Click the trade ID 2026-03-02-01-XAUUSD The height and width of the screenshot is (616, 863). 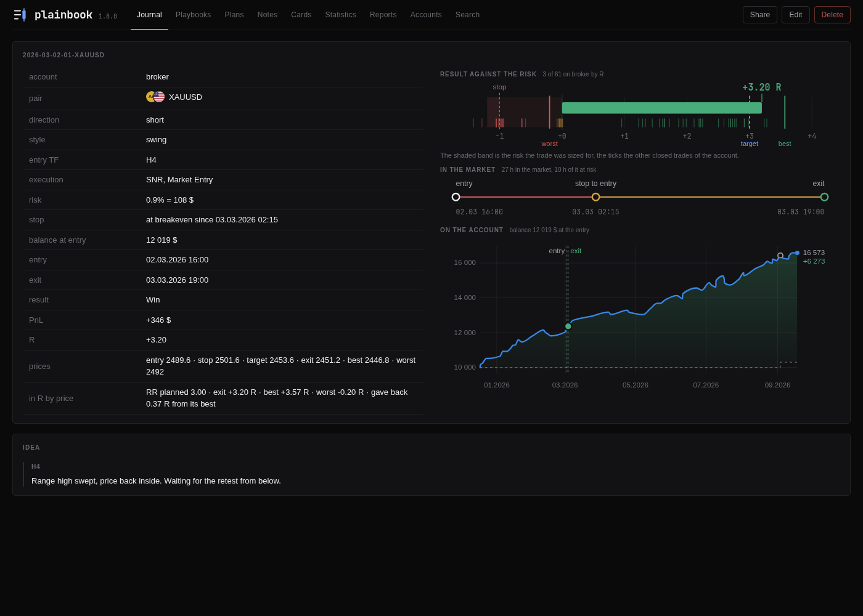63,55
